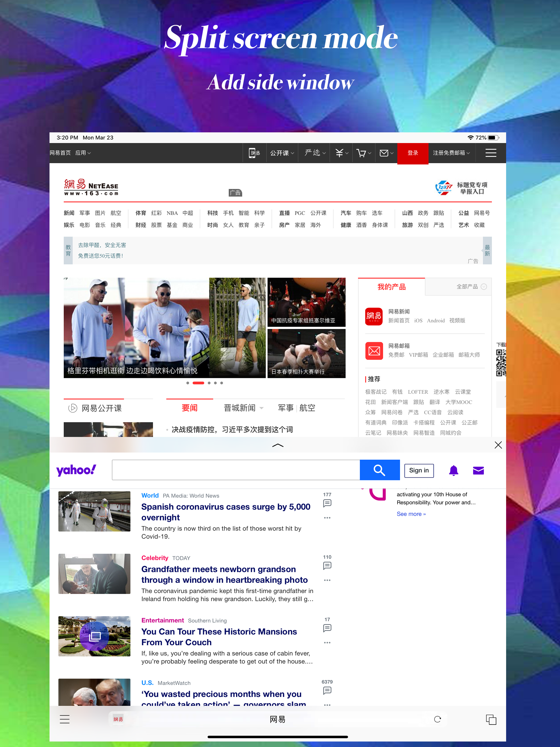
Task: Select the first carousel indicator dot
Action: pos(188,383)
